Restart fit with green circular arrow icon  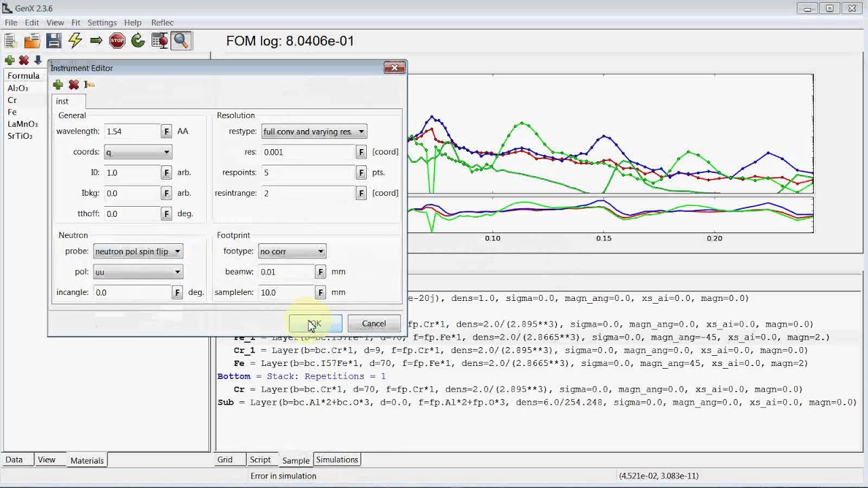(138, 41)
